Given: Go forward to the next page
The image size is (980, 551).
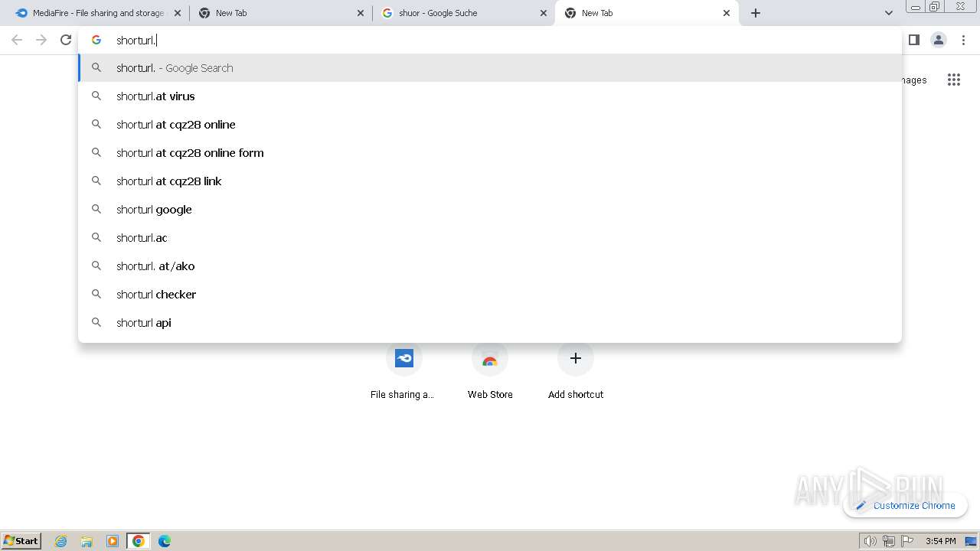Looking at the screenshot, I should [41, 40].
